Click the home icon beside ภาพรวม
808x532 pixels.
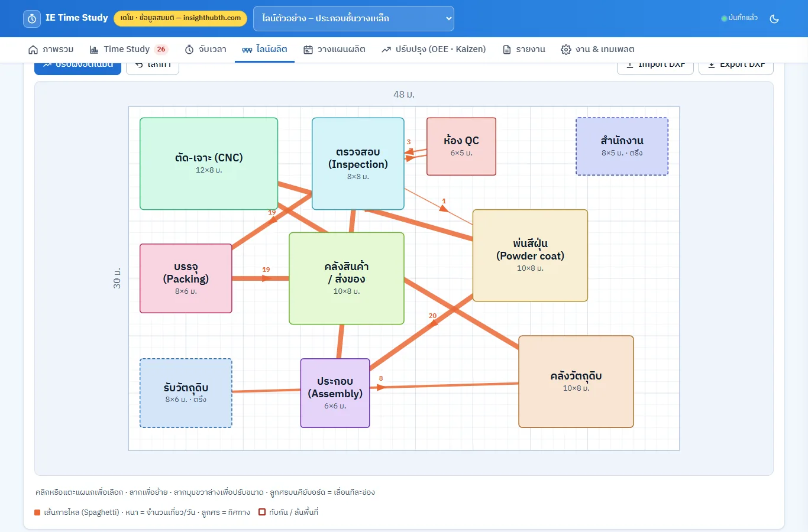pos(33,50)
